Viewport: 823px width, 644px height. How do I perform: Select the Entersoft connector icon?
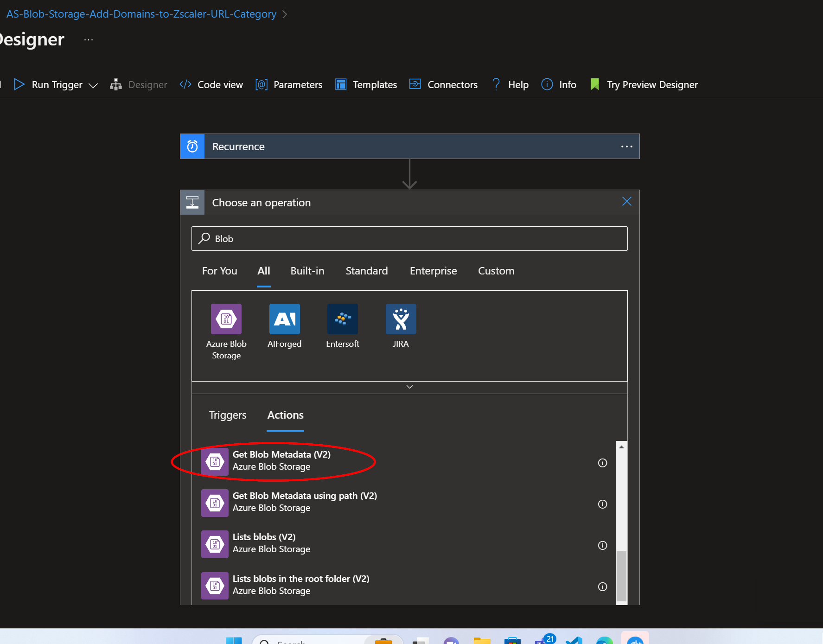click(343, 319)
